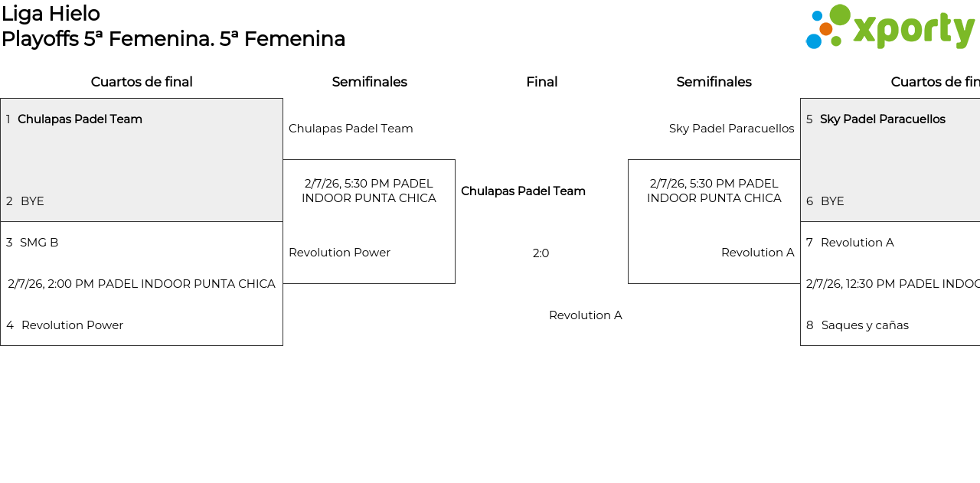Click Sky Padel Paracuellos in right semifinal
Viewport: 980px width, 483px height.
(x=731, y=129)
